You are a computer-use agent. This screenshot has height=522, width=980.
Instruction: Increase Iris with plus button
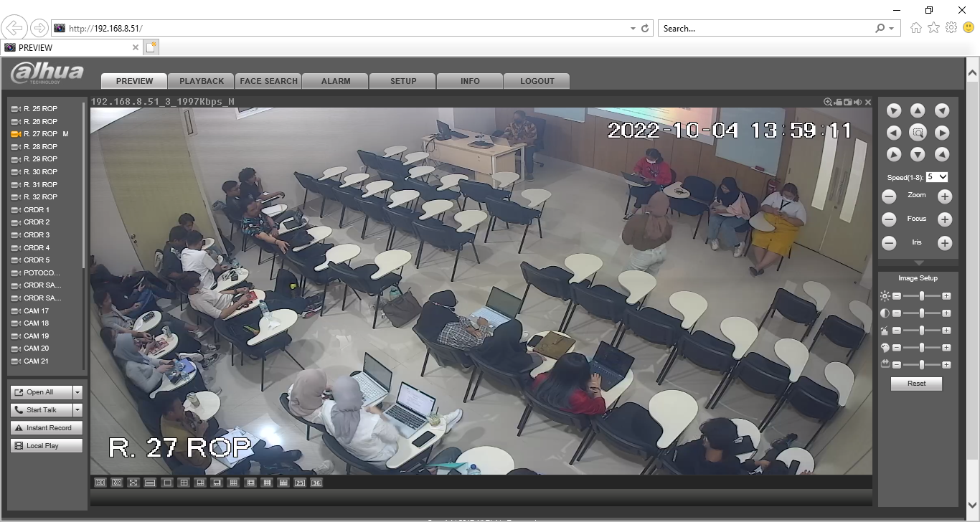(x=945, y=243)
